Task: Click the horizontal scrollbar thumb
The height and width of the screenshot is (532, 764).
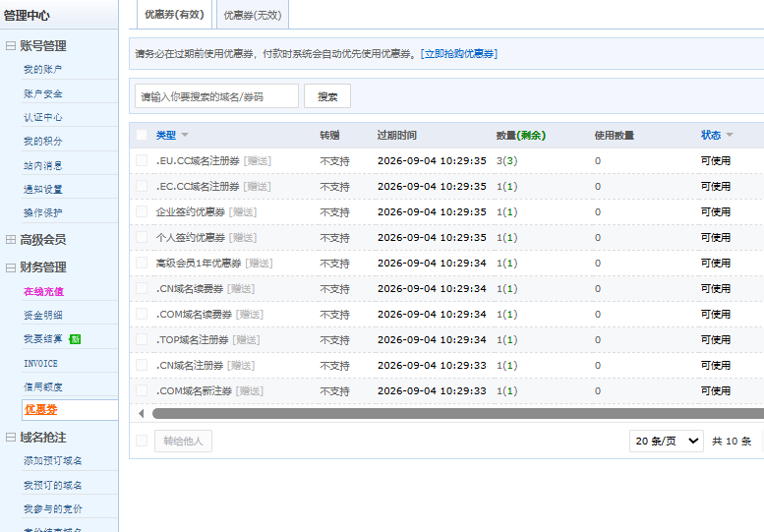Action: coord(458,414)
